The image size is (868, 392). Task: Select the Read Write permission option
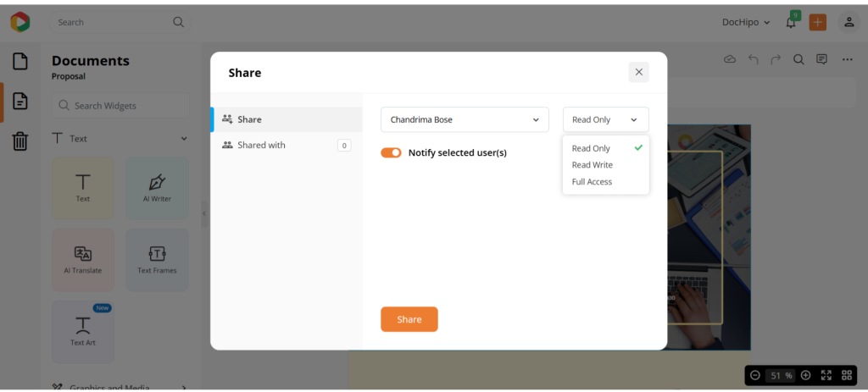[592, 165]
